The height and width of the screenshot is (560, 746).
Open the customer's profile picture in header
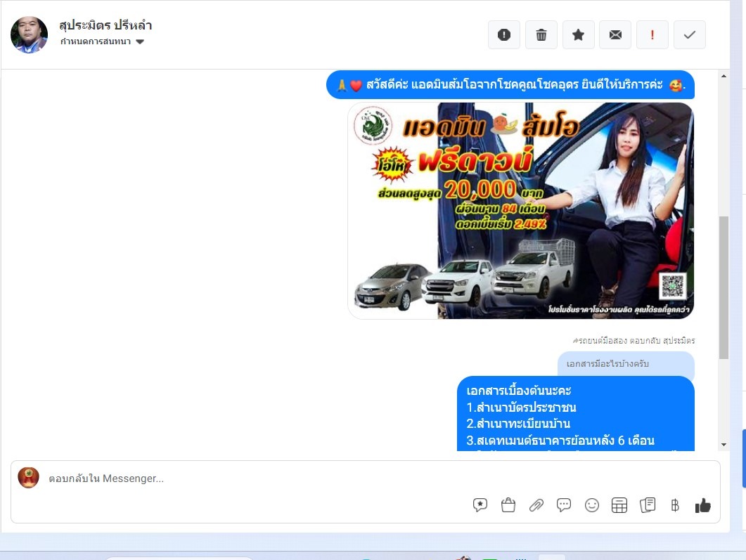(30, 34)
